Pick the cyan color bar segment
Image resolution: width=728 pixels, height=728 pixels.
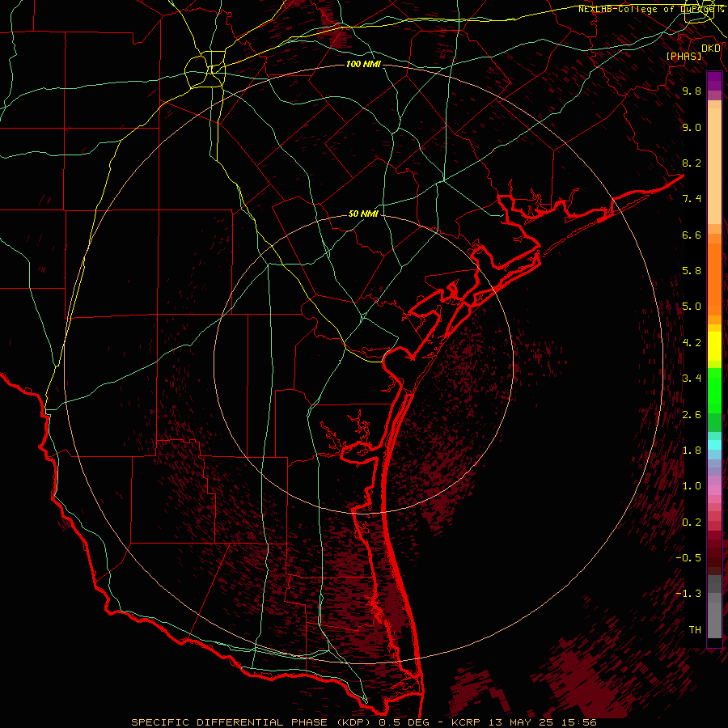714,445
